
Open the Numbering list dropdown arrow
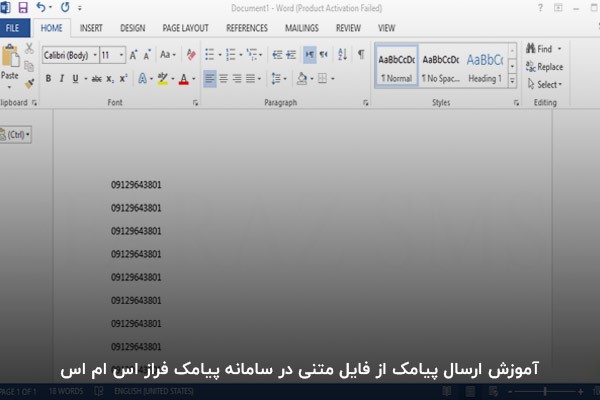click(x=241, y=55)
